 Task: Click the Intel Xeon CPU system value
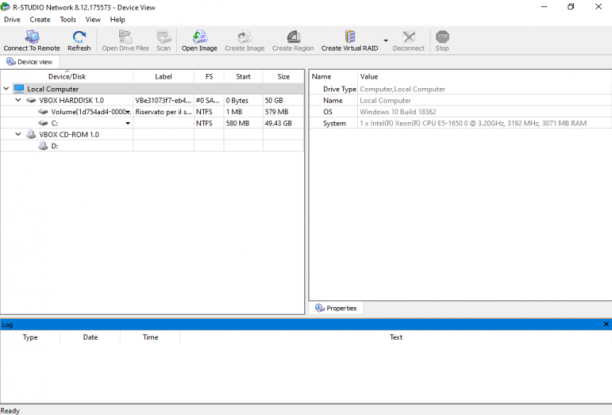pyautogui.click(x=473, y=123)
